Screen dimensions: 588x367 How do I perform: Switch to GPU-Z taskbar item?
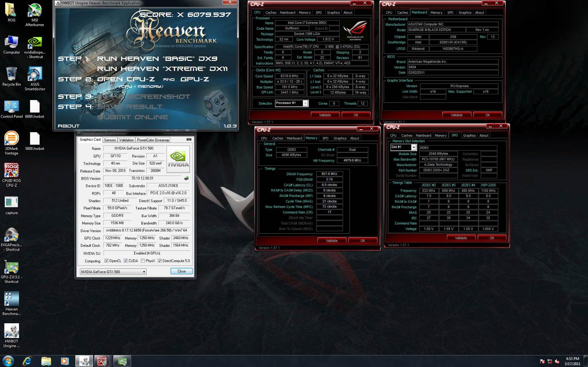(x=122, y=361)
